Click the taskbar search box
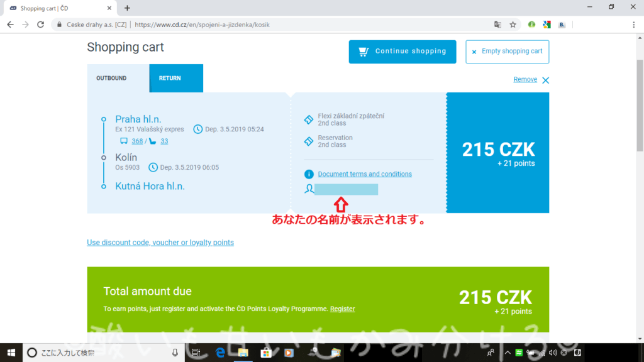The image size is (644, 362). pyautogui.click(x=104, y=353)
